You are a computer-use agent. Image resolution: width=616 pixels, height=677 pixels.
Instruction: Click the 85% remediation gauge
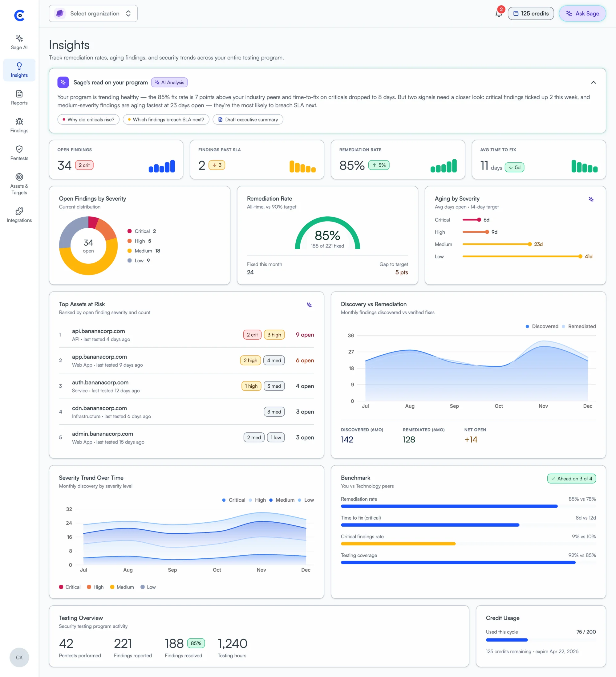click(327, 233)
